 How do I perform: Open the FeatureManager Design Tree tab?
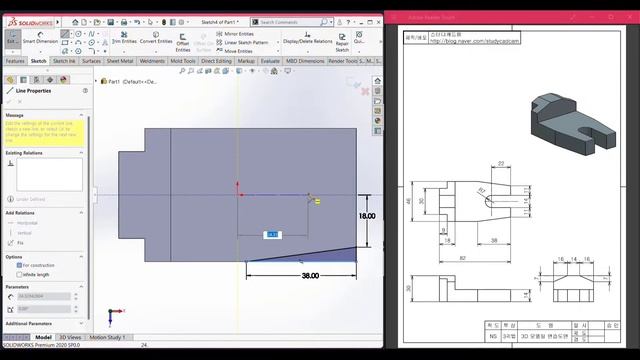(10, 80)
